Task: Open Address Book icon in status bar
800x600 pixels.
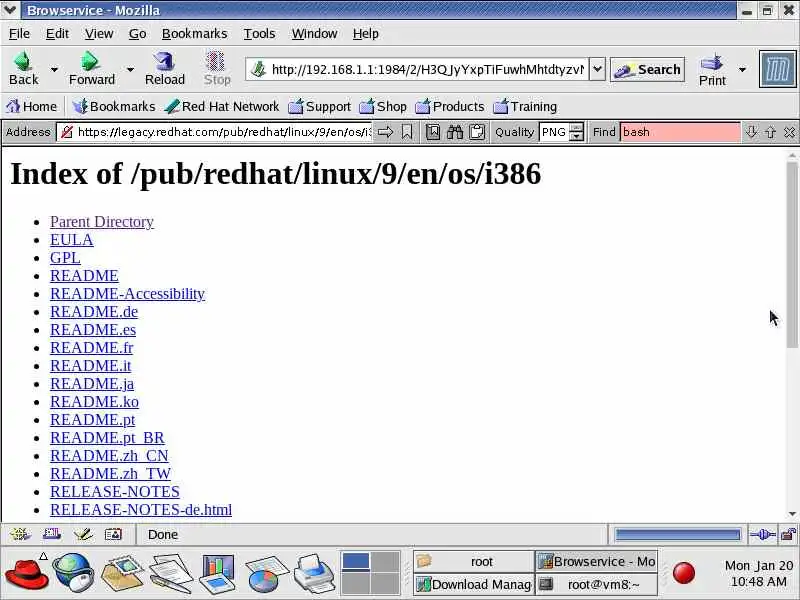Action: (113, 534)
